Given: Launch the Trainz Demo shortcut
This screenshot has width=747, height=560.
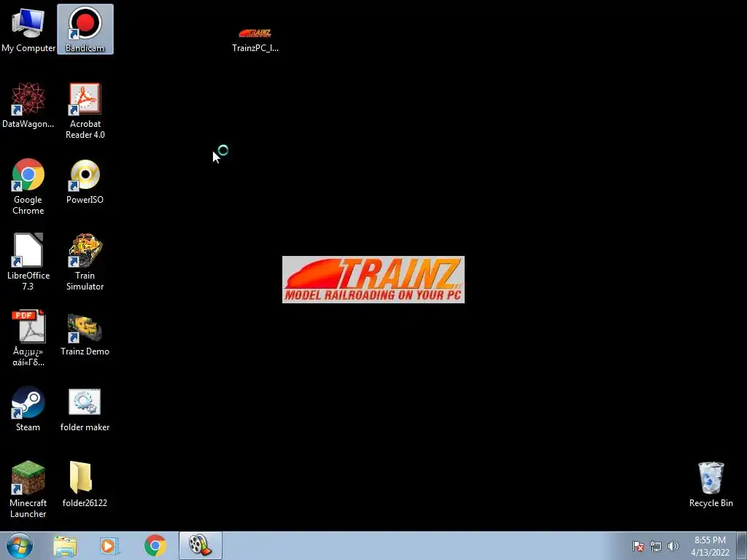Looking at the screenshot, I should (x=85, y=333).
